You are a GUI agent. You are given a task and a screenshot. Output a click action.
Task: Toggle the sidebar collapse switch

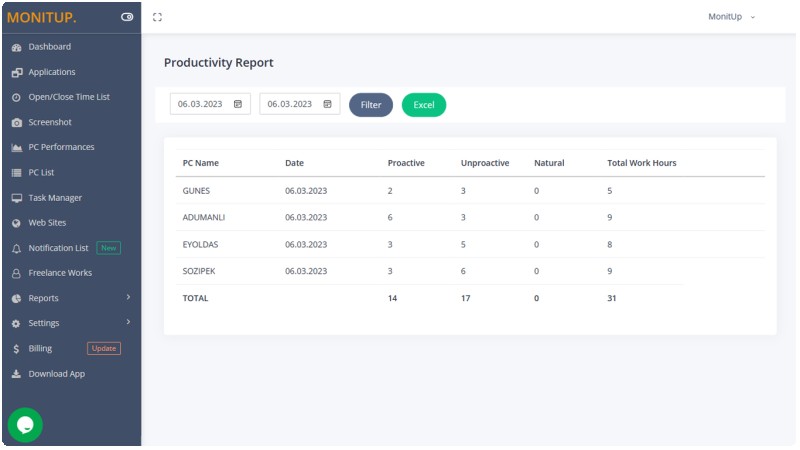[127, 17]
